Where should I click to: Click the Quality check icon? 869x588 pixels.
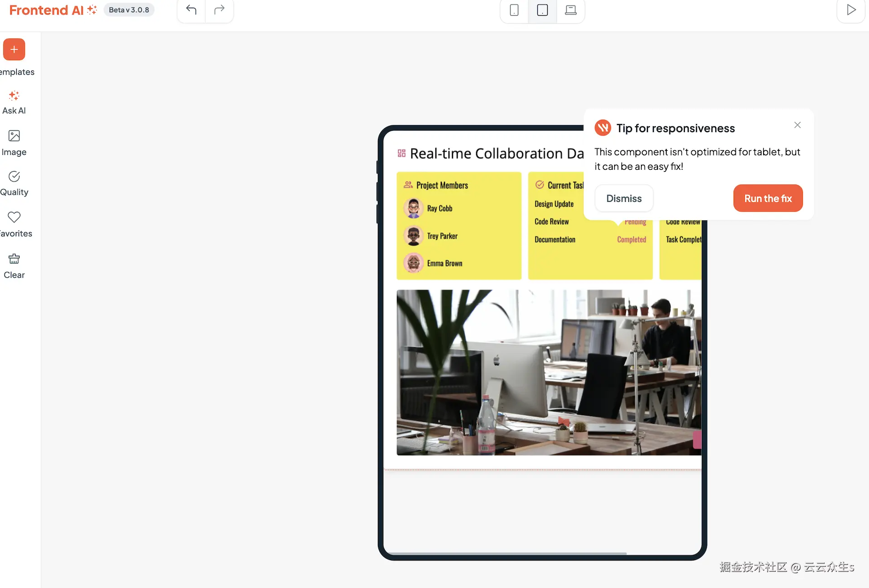14,177
